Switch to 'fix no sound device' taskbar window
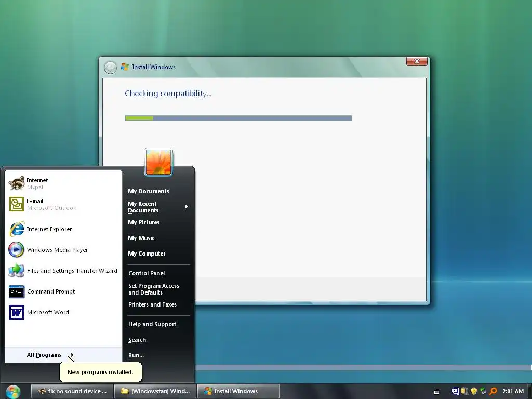532x399 pixels. [72, 392]
